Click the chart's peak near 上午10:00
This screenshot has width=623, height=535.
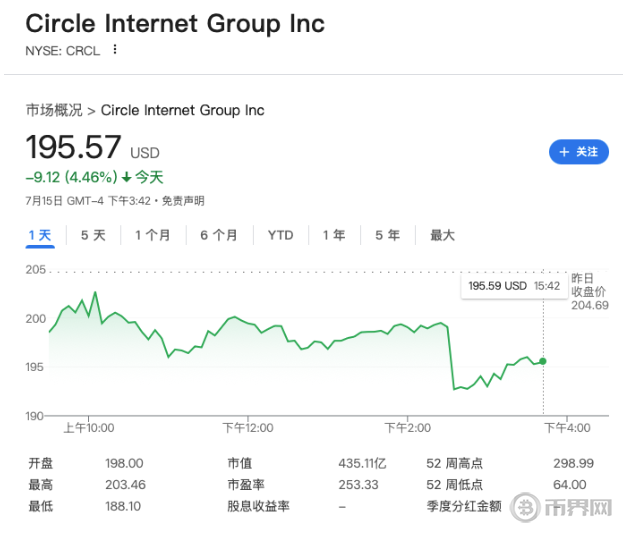[x=95, y=292]
